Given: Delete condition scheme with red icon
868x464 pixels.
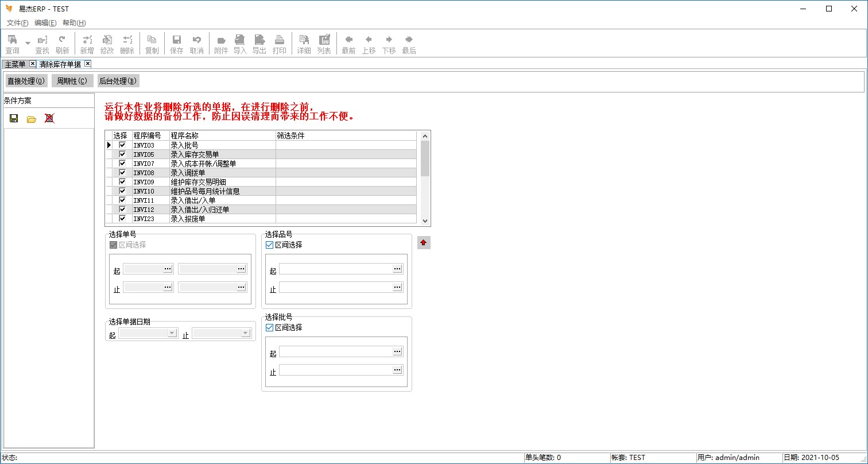Looking at the screenshot, I should 49,119.
